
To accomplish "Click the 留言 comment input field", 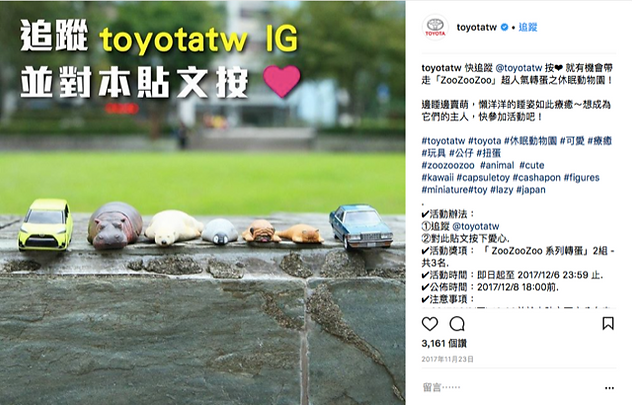I will (x=512, y=388).
